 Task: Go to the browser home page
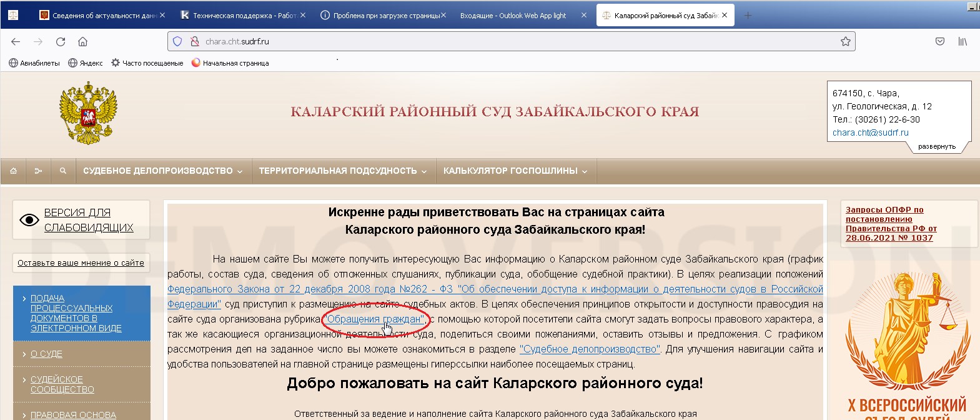[82, 41]
